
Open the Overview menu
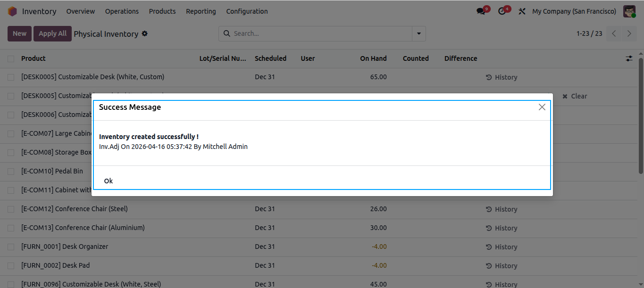tap(81, 11)
